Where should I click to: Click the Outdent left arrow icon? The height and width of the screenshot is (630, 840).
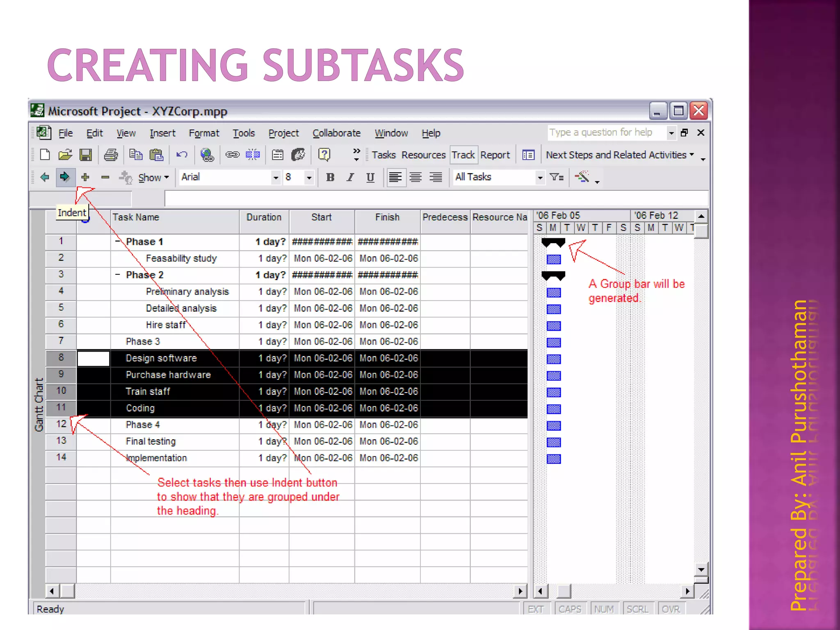point(45,177)
